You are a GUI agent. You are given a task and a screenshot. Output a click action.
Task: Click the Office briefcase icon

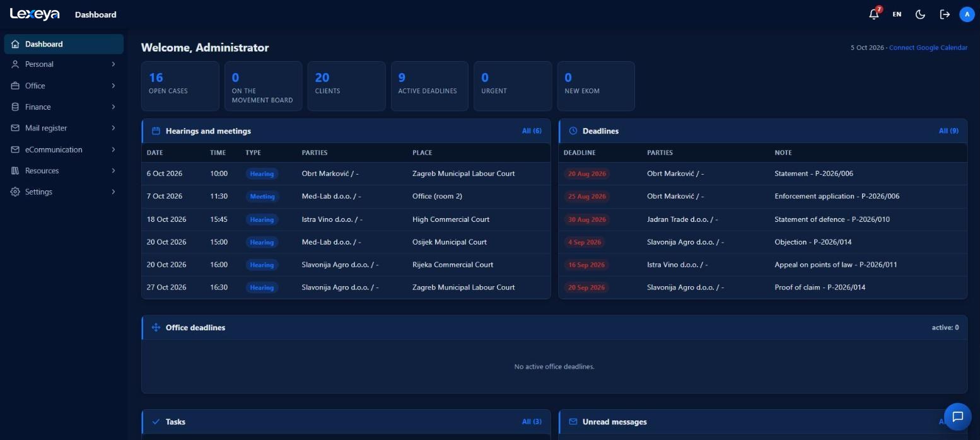coord(15,86)
